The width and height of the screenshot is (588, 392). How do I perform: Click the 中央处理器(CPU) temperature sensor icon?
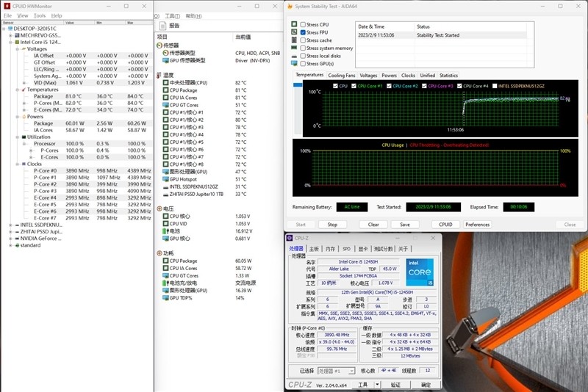165,83
